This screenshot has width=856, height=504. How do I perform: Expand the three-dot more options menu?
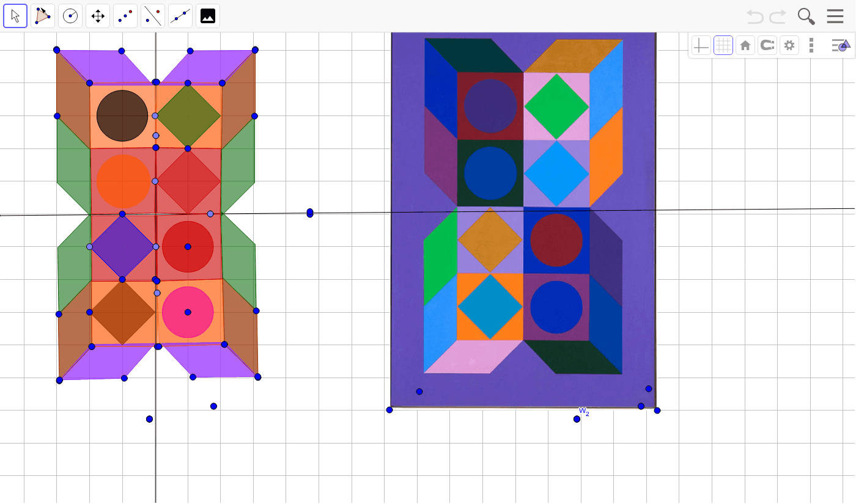tap(811, 45)
